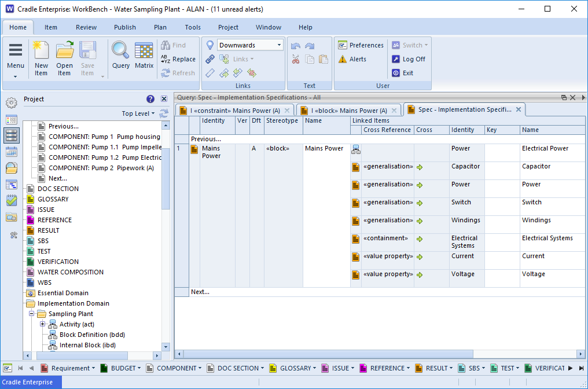Viewport: 588px width, 389px height.
Task: Click the green checkmark notepad sidebar icon
Action: (x=11, y=200)
